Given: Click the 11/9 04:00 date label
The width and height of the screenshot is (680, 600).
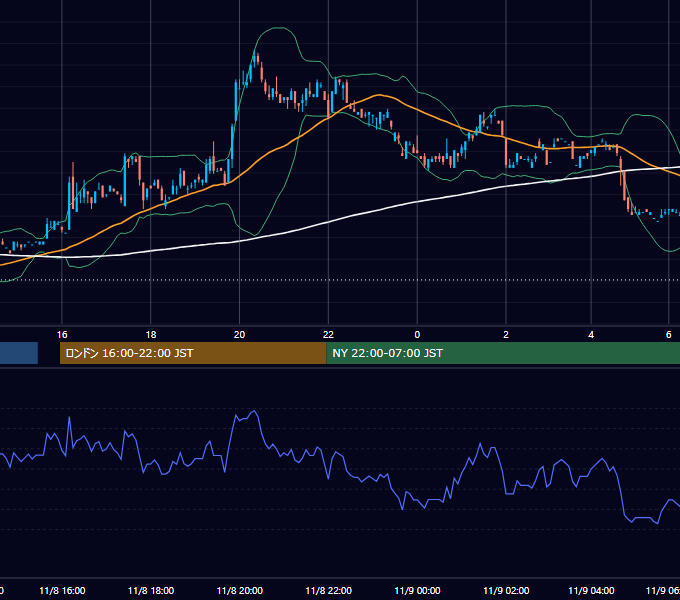Looking at the screenshot, I should [x=591, y=590].
